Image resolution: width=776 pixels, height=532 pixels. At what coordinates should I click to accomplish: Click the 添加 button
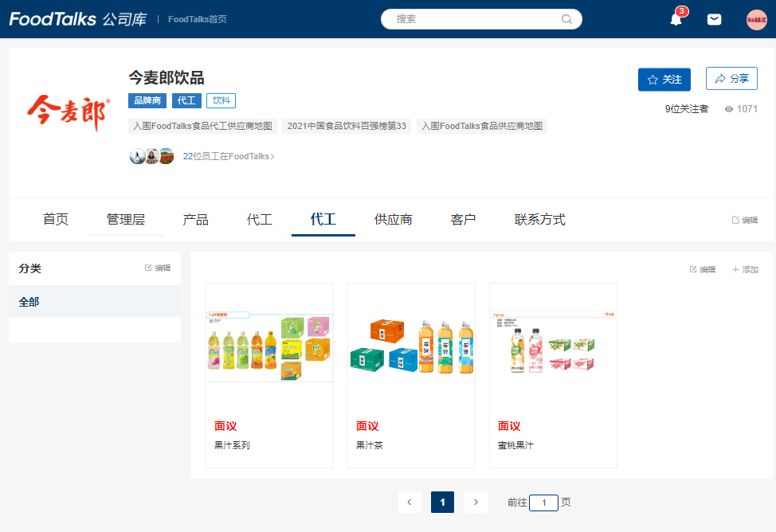pyautogui.click(x=745, y=269)
